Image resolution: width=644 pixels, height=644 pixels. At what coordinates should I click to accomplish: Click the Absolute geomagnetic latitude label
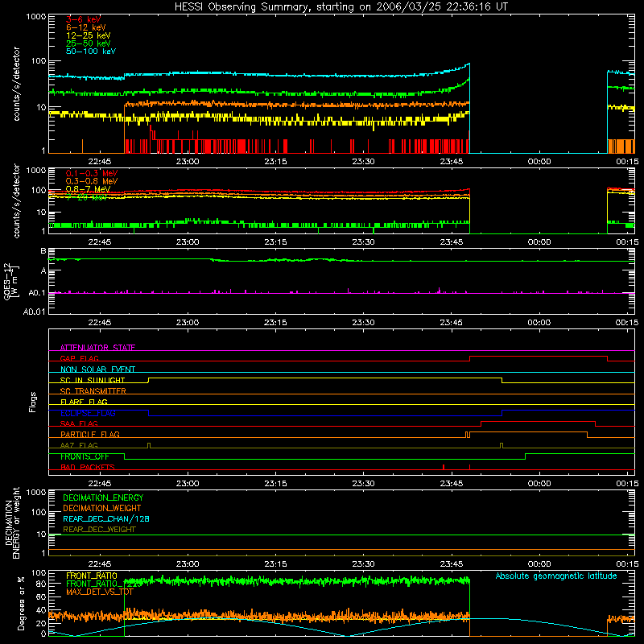556,576
